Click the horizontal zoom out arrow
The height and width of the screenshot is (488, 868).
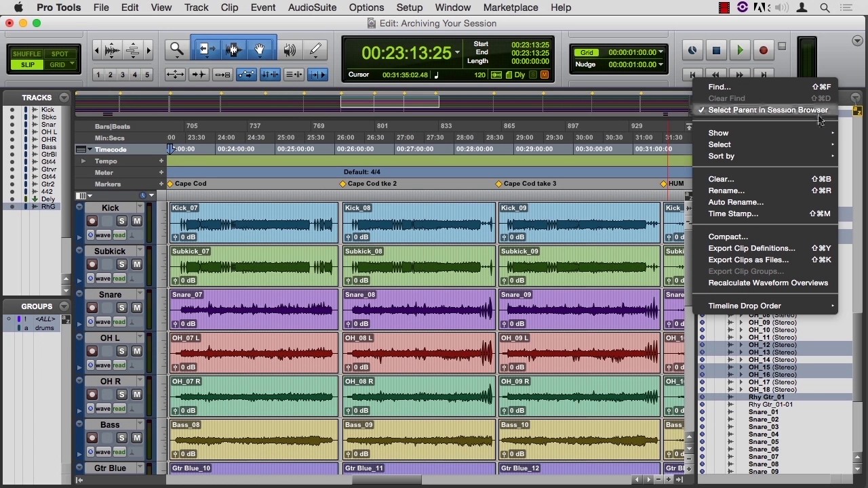[97, 50]
